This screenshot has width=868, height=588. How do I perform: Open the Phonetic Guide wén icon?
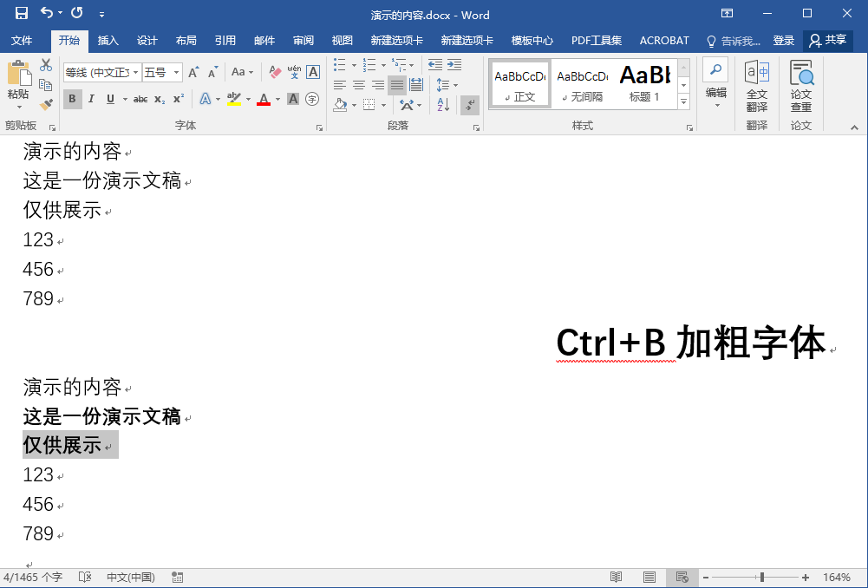pyautogui.click(x=294, y=72)
